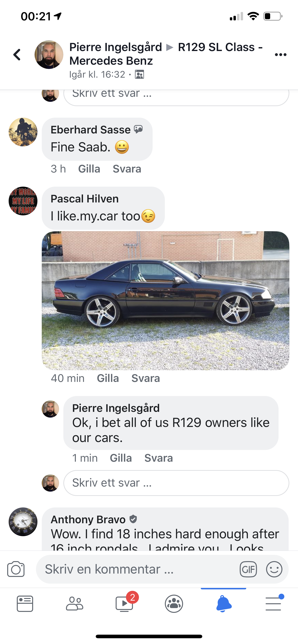Open Pascal Hilven's profile name
The width and height of the screenshot is (298, 644).
[x=85, y=199]
